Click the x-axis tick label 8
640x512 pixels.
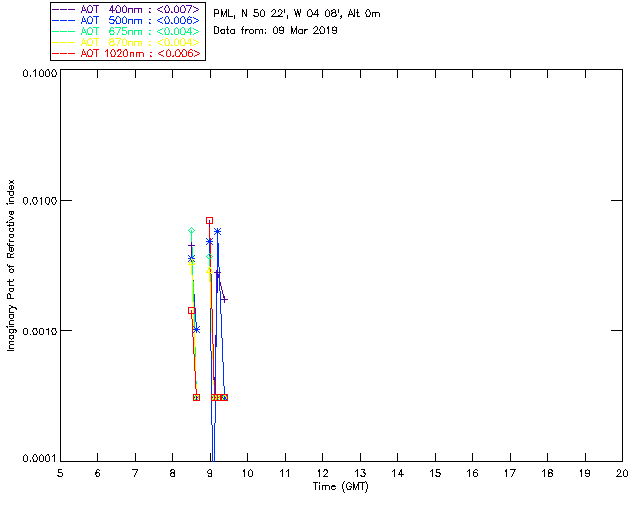pos(173,473)
